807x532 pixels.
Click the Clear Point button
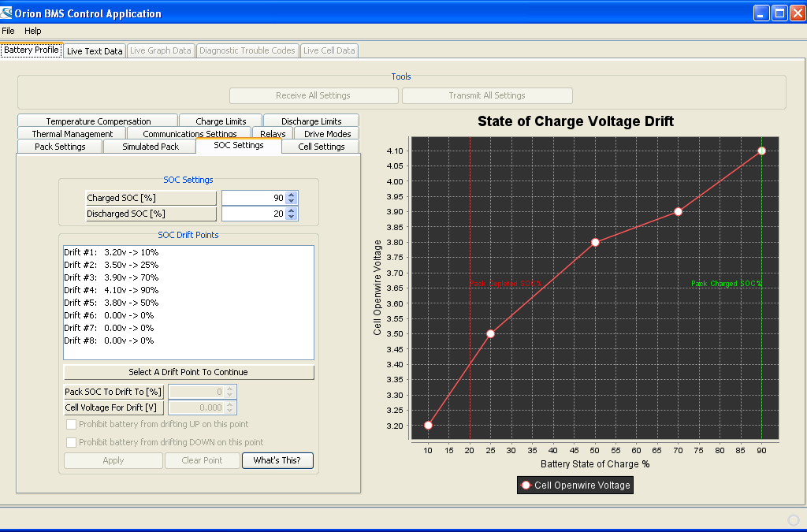click(203, 460)
